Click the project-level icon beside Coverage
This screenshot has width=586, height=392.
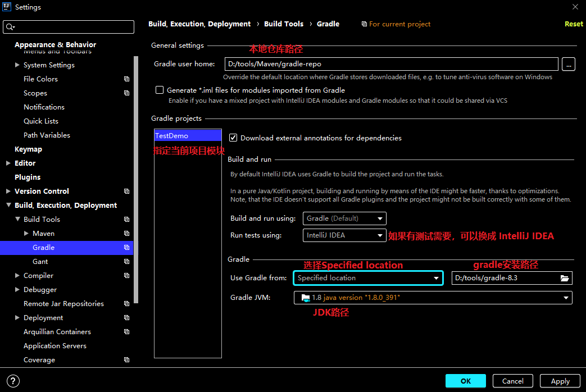coord(126,360)
